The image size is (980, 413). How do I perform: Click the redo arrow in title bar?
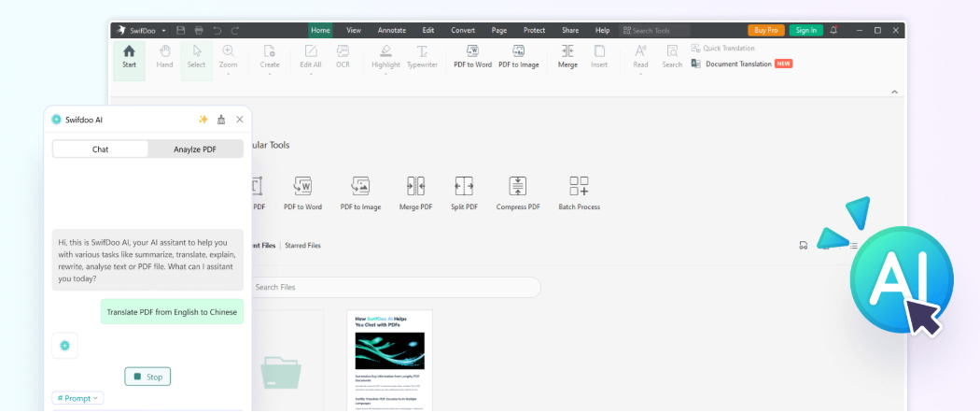click(235, 30)
